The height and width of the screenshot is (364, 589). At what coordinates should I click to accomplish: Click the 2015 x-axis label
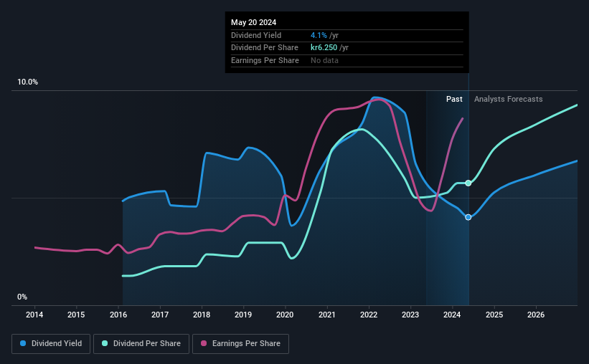point(76,315)
